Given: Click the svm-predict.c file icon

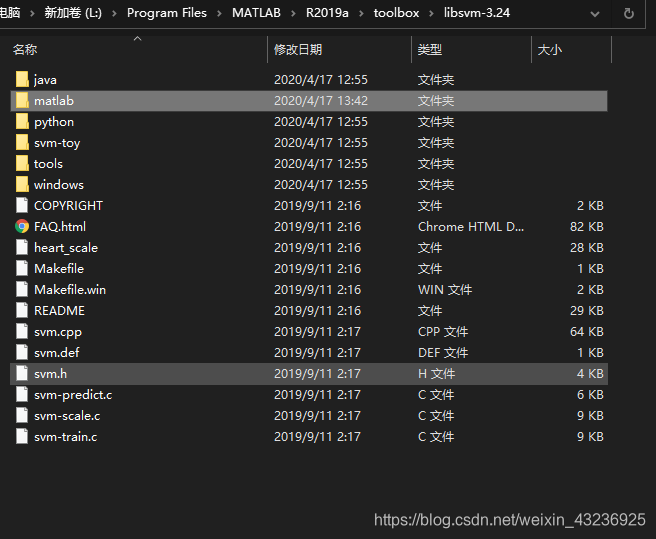Looking at the screenshot, I should point(22,394).
